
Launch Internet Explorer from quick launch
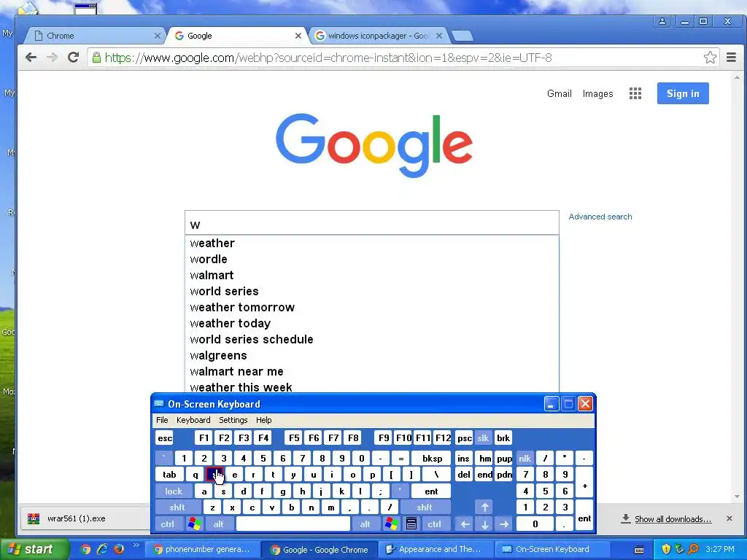pos(102,550)
